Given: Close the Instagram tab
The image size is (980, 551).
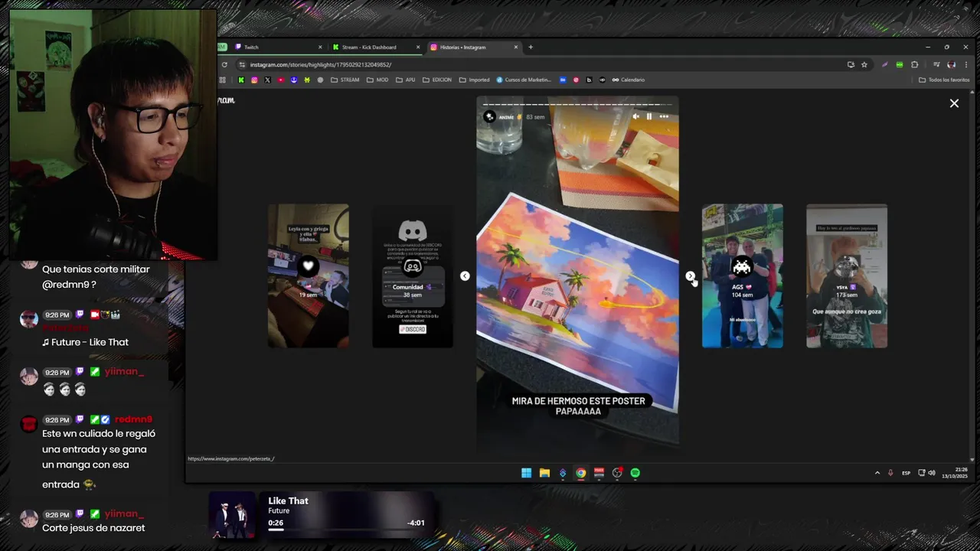Looking at the screenshot, I should coord(516,47).
